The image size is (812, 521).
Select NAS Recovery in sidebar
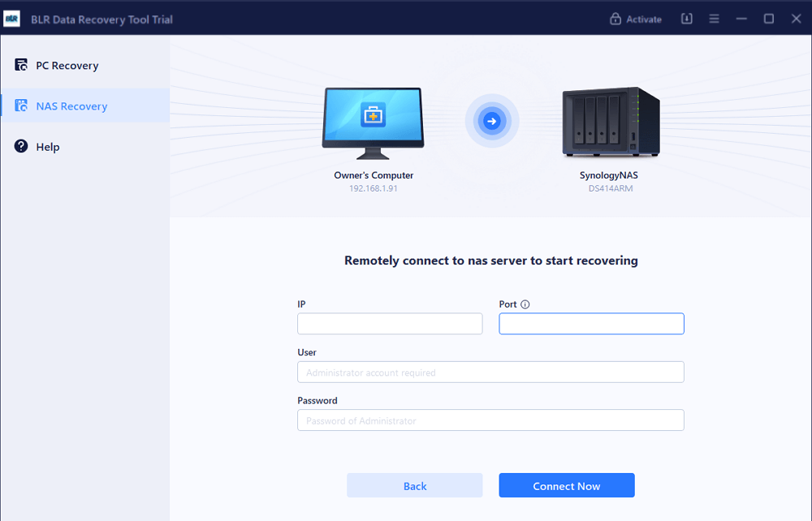point(85,105)
